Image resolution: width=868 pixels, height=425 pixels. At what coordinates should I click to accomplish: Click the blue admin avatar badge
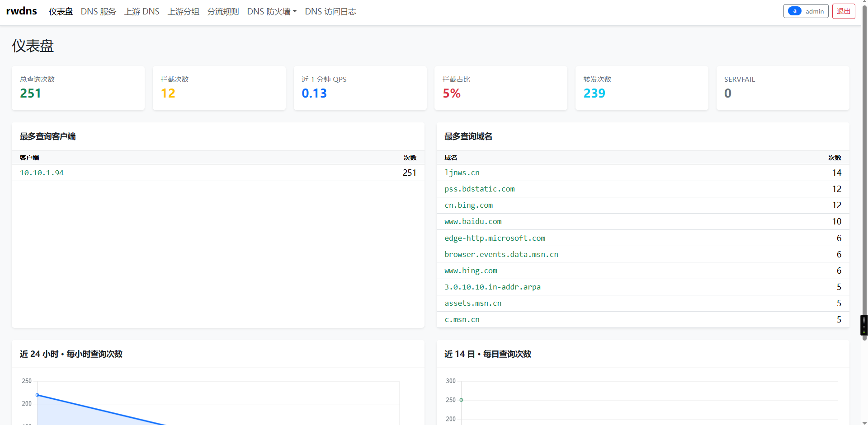coord(794,11)
